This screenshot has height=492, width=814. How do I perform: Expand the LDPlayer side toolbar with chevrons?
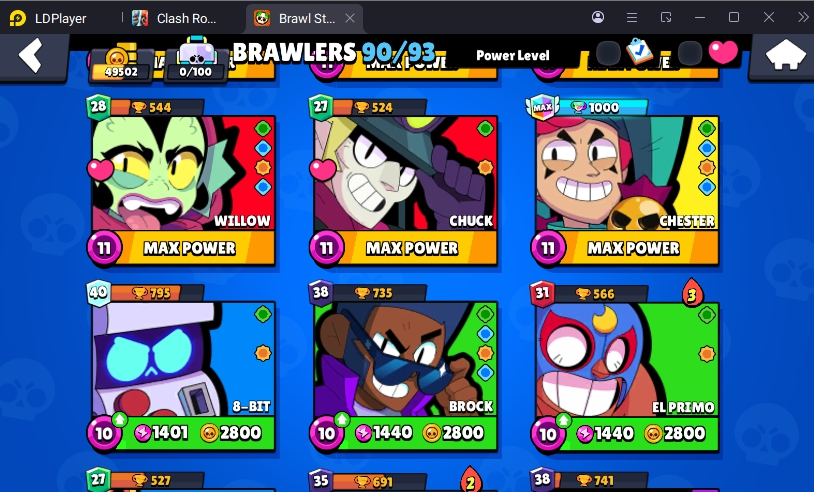coord(803,18)
